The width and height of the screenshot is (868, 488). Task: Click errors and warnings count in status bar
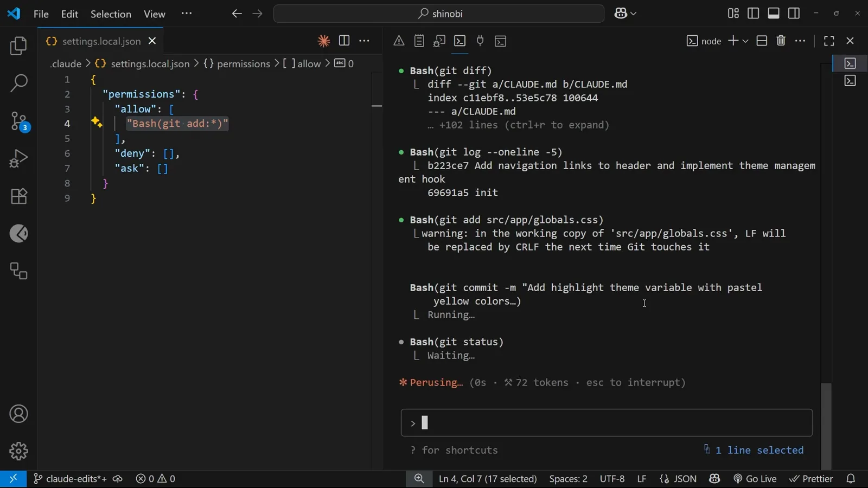pos(156,479)
